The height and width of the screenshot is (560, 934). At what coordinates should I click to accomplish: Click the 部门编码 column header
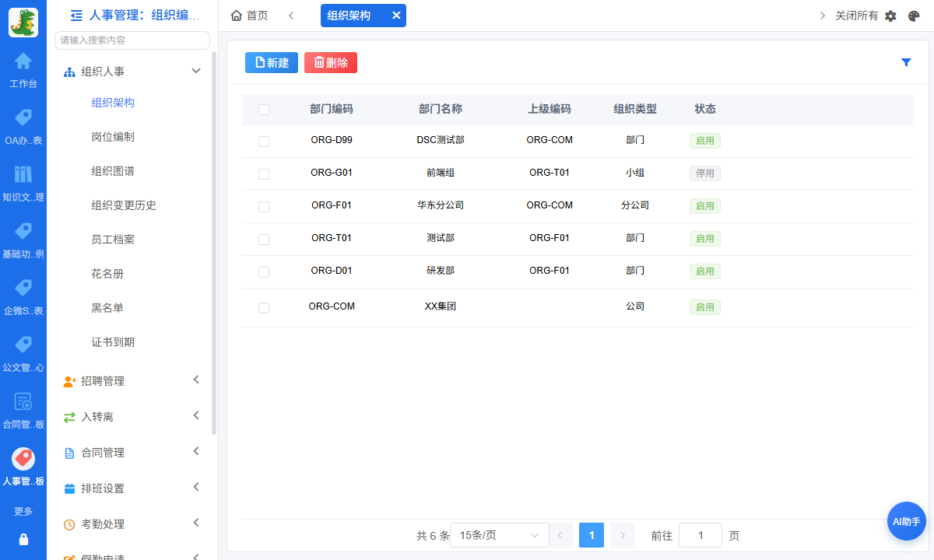coord(332,109)
